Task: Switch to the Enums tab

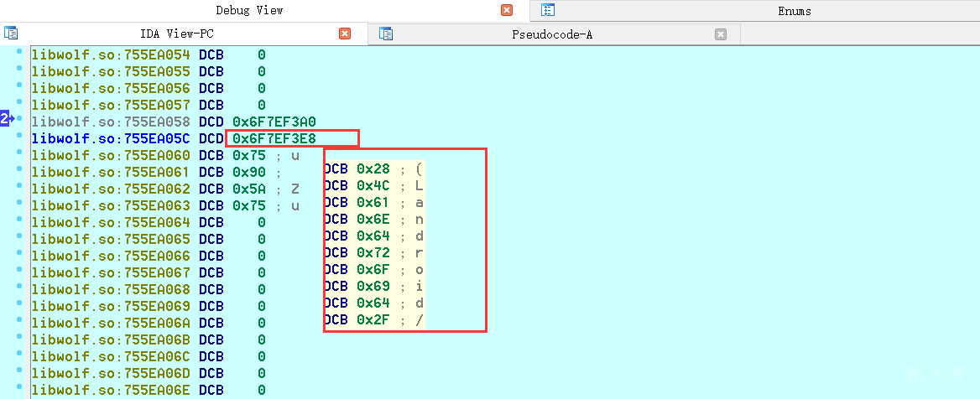Action: point(795,11)
